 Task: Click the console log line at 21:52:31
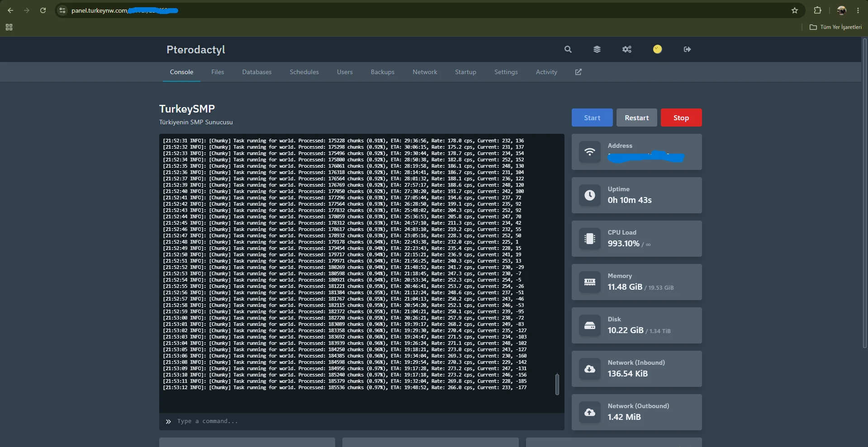point(343,141)
